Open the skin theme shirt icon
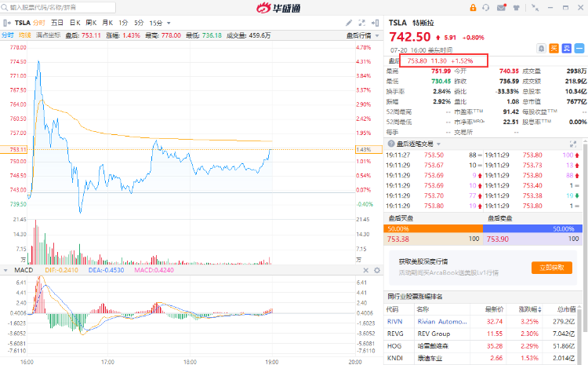Screen dimensions: 588x365 tap(517, 8)
